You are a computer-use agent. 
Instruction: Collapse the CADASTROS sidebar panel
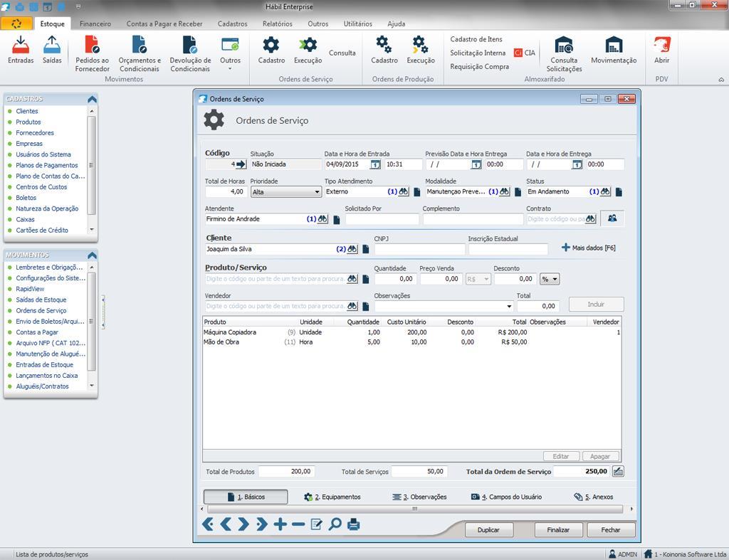pyautogui.click(x=92, y=99)
